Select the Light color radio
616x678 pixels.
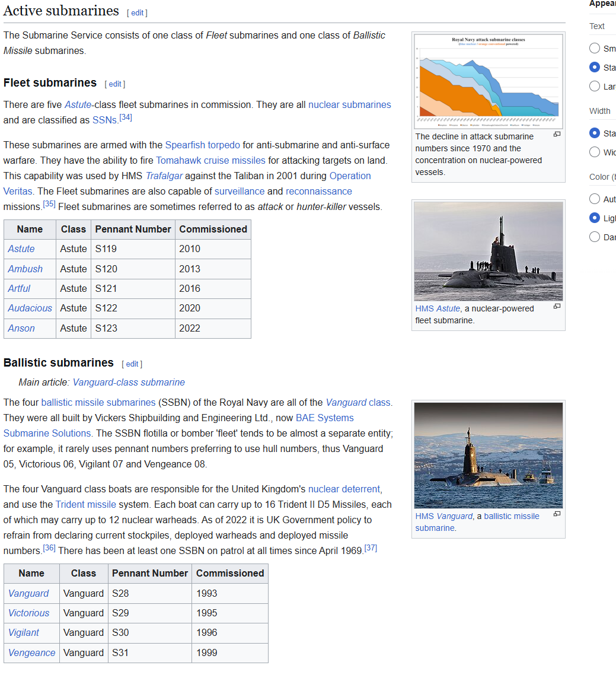[595, 218]
